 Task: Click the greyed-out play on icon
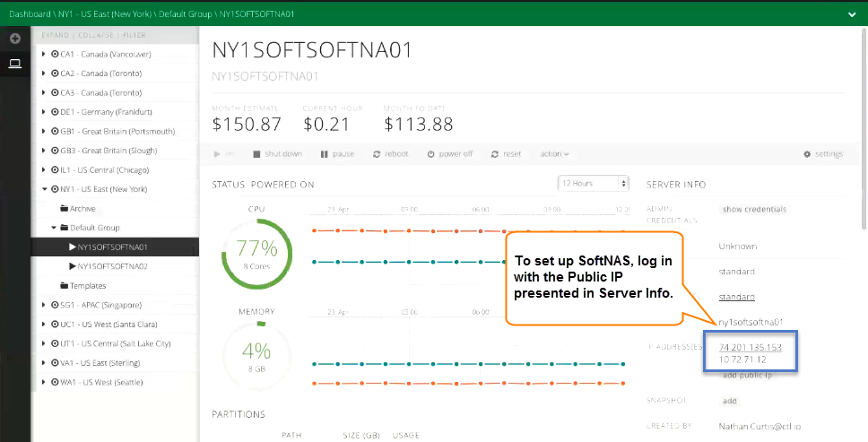pyautogui.click(x=217, y=154)
